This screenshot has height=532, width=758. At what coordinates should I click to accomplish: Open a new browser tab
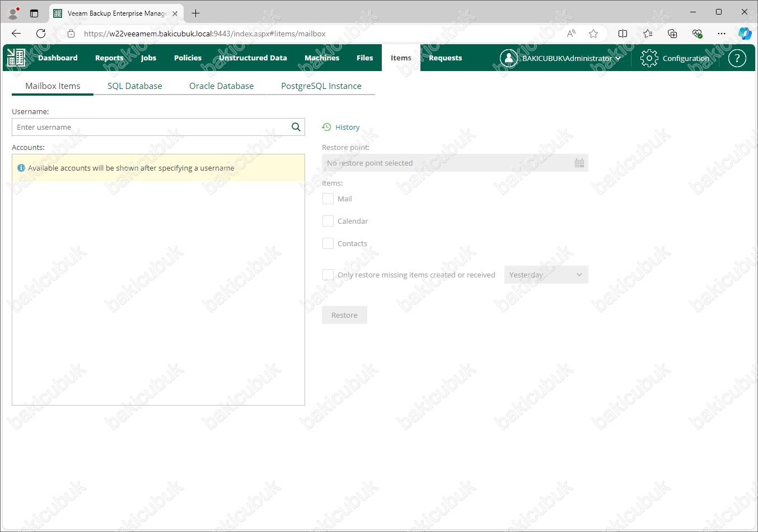195,13
